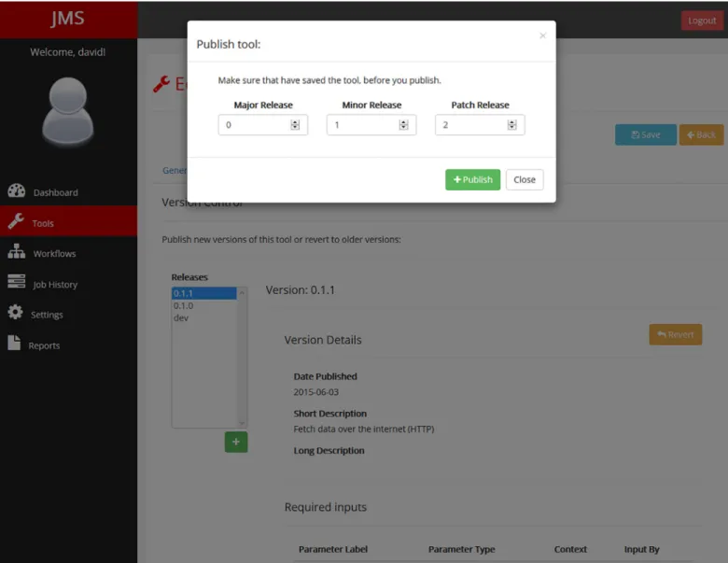Step the Minor Release spinner arrows

point(403,125)
